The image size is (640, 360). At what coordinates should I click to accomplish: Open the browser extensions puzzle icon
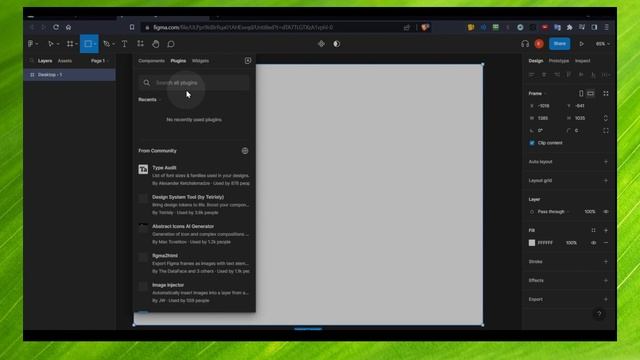pyautogui.click(x=569, y=27)
